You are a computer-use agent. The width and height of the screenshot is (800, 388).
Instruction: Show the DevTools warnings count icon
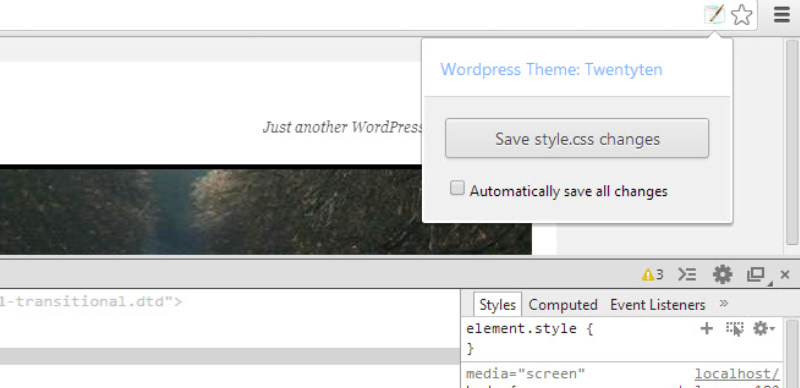point(653,275)
